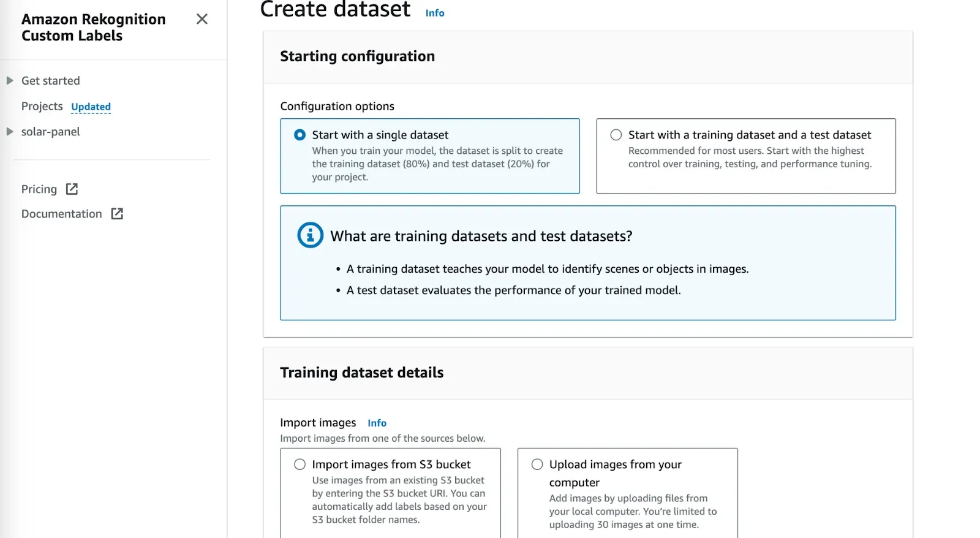The image size is (980, 538).
Task: Click the 'Training dataset details' section heading
Action: pos(362,373)
